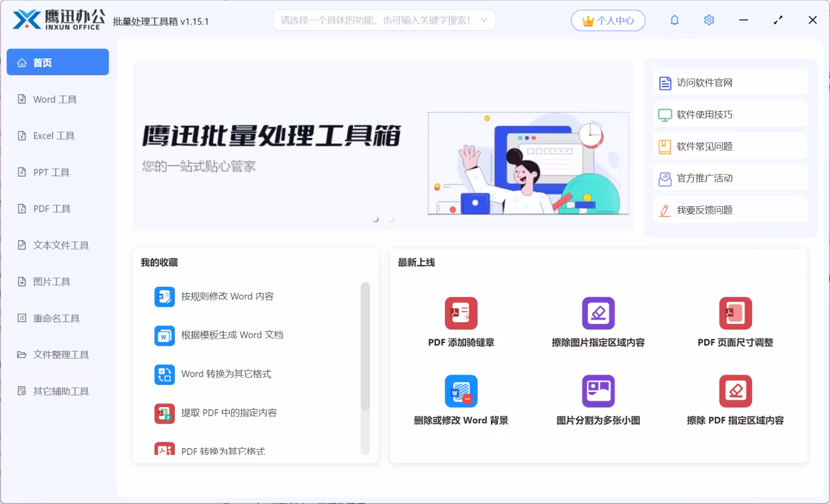This screenshot has width=830, height=504.
Task: Click the PDF 添加骑缝章 label
Action: tap(461, 342)
